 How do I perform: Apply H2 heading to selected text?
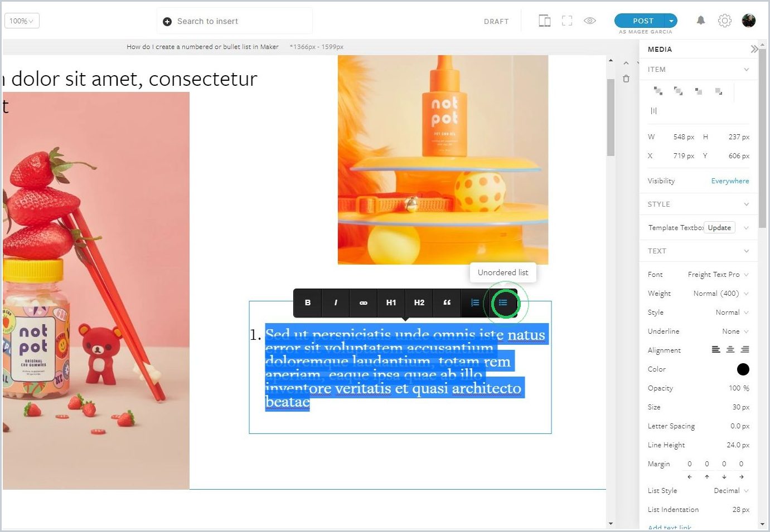coord(419,302)
